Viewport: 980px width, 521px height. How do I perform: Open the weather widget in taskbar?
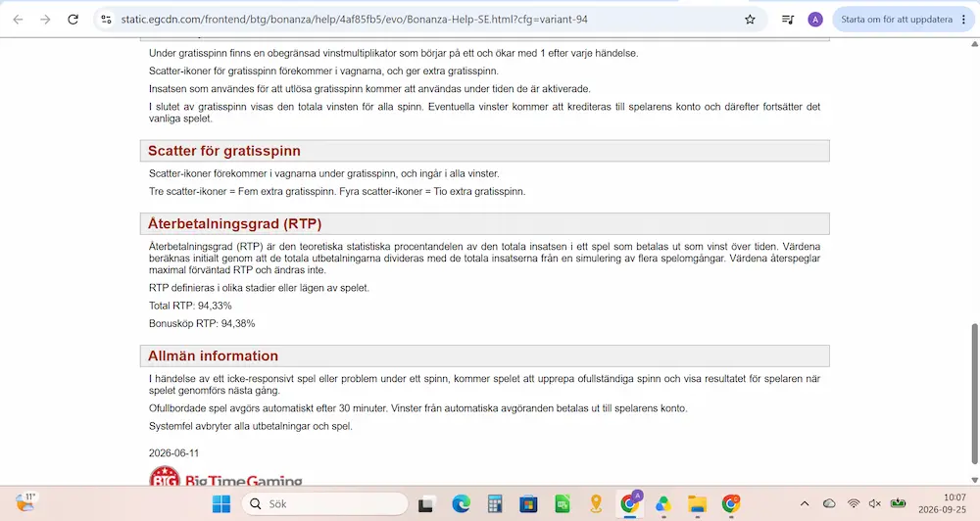click(25, 503)
